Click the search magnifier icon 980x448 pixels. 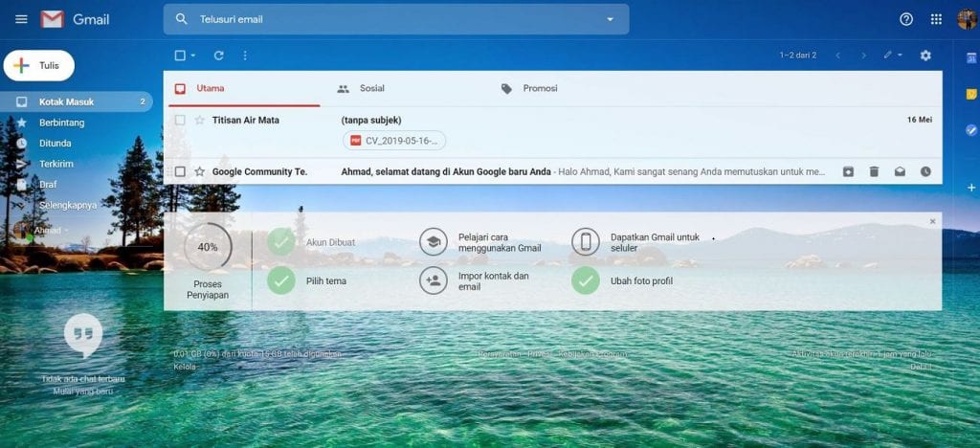tap(181, 19)
